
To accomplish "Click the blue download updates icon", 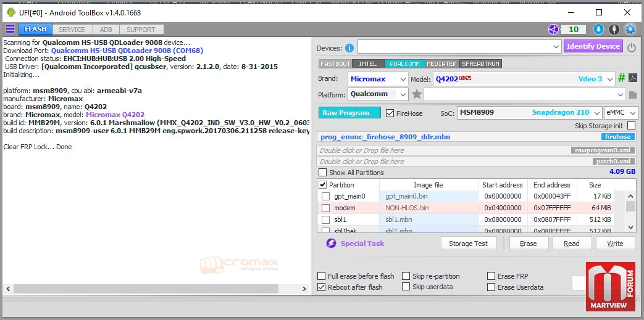I will pos(598,29).
